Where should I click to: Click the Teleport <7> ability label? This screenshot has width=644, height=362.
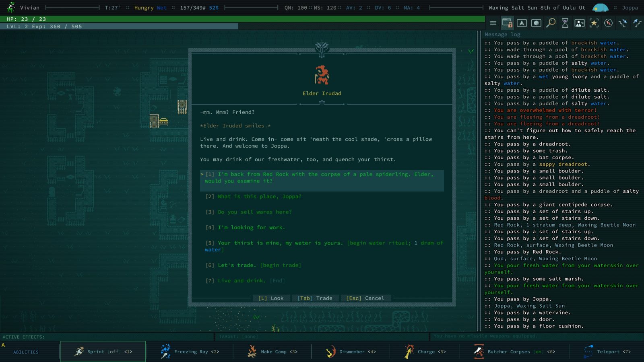coord(614,352)
